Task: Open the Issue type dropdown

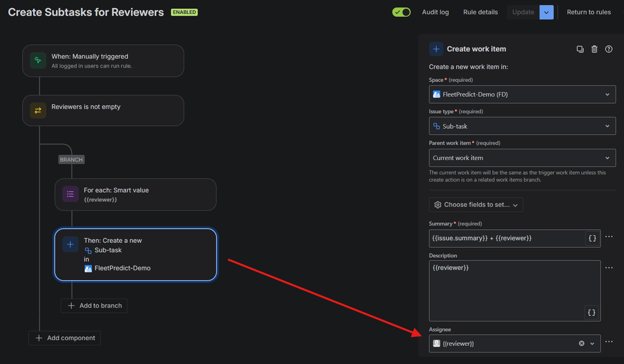Action: [522, 126]
